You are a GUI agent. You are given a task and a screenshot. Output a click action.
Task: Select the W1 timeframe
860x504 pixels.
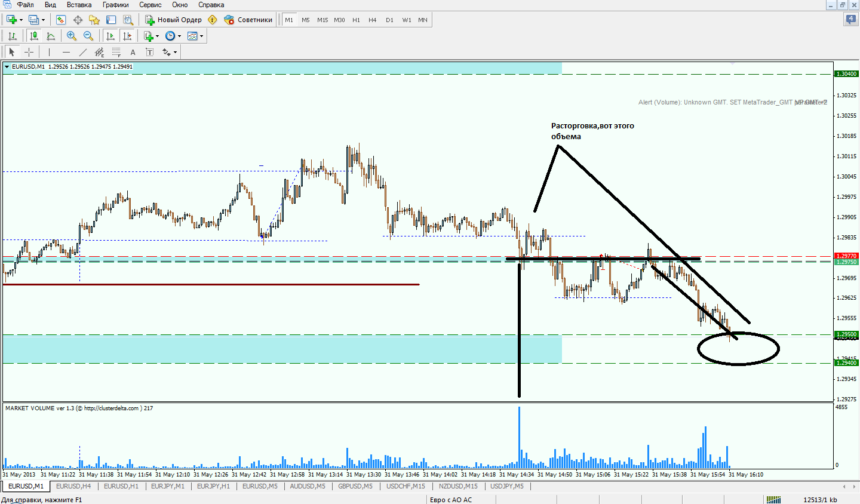[406, 20]
